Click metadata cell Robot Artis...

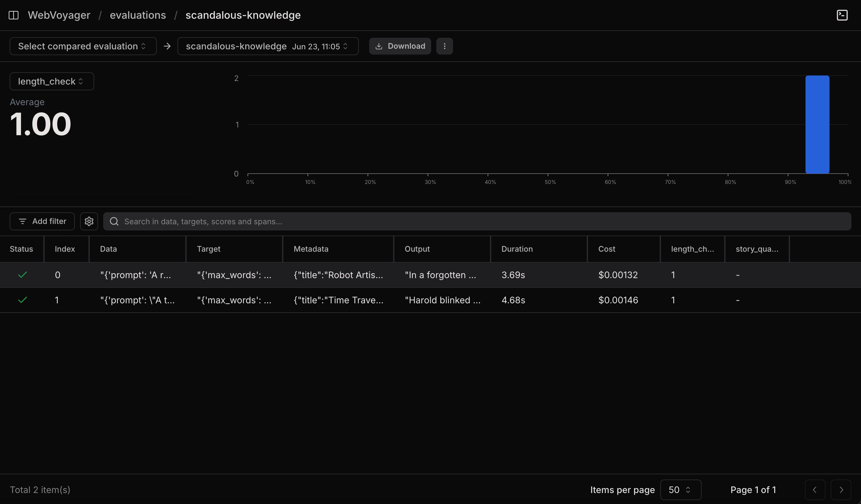[338, 275]
